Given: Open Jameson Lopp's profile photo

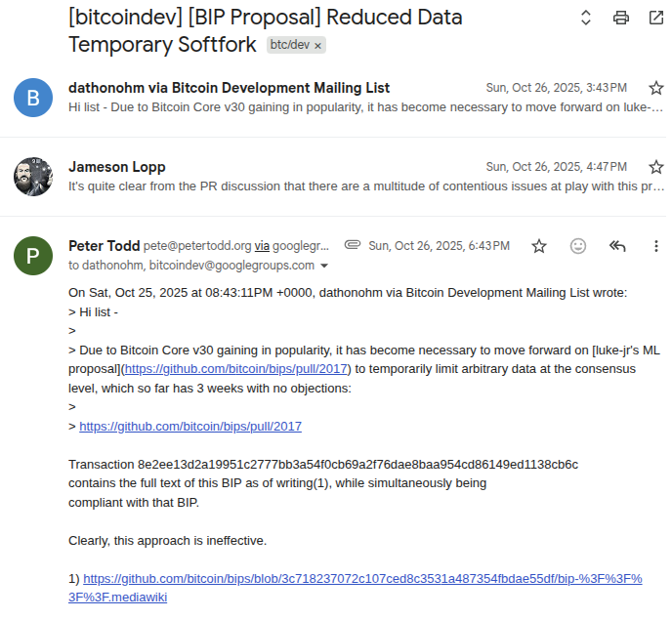Looking at the screenshot, I should (x=33, y=177).
